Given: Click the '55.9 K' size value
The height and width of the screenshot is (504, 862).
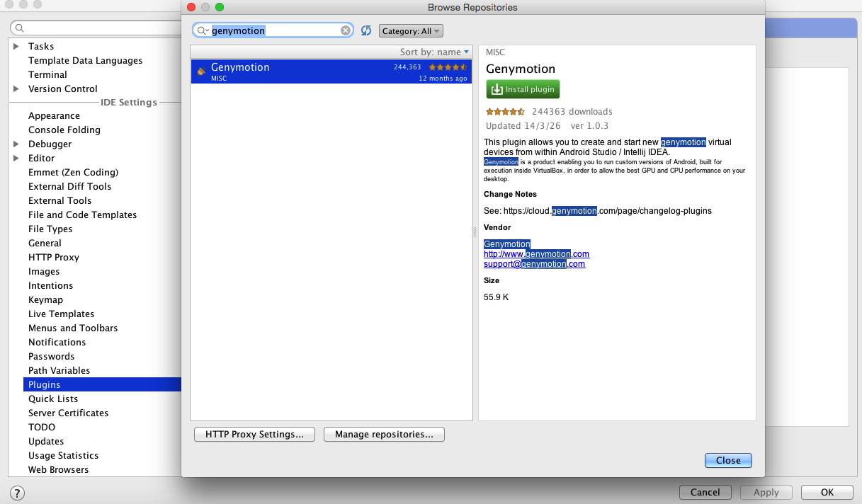Looking at the screenshot, I should [496, 297].
